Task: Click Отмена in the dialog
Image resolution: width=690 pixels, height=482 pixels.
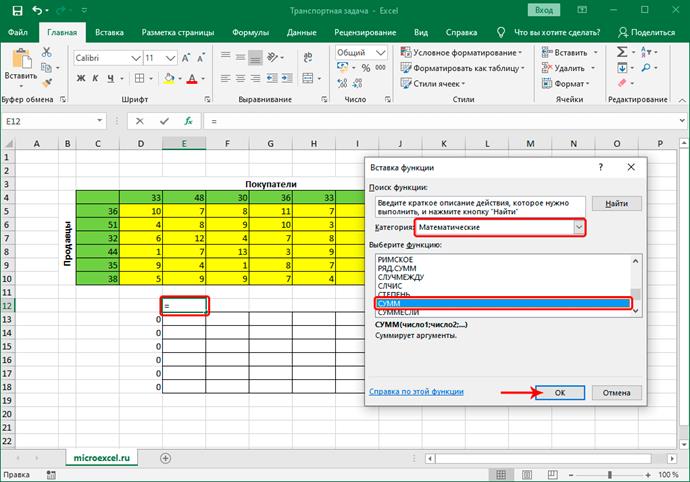Action: [x=616, y=393]
